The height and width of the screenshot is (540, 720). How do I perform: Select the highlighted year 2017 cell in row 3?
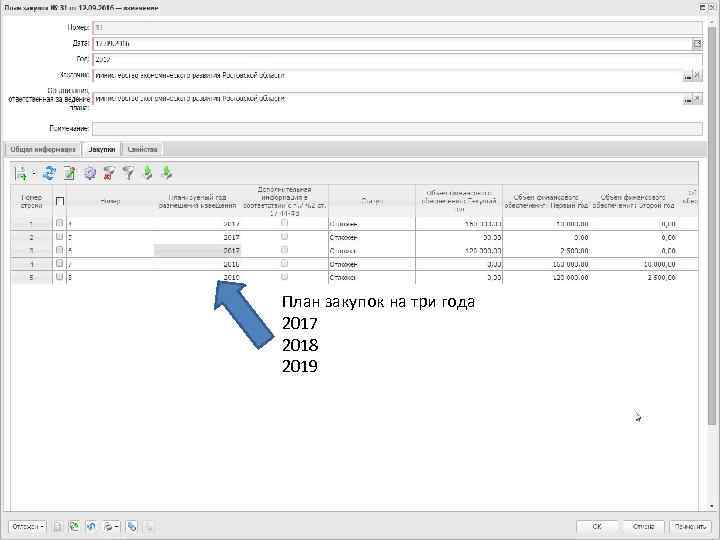[197, 251]
